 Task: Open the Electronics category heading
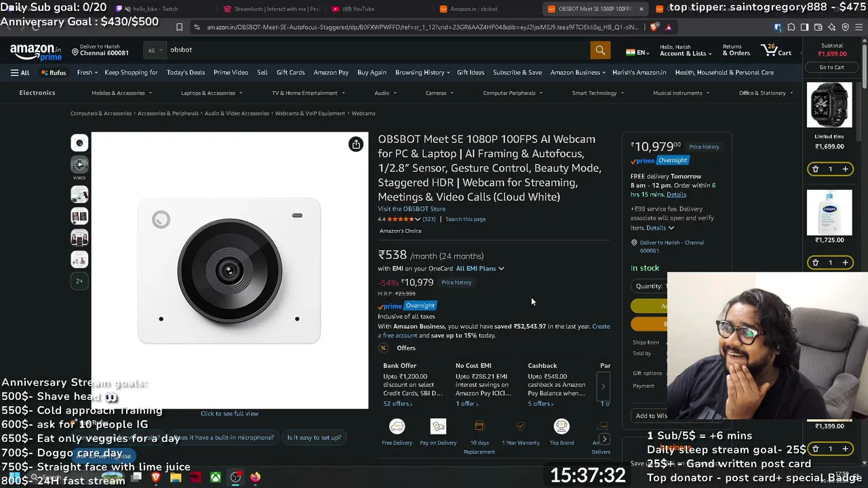(x=37, y=93)
